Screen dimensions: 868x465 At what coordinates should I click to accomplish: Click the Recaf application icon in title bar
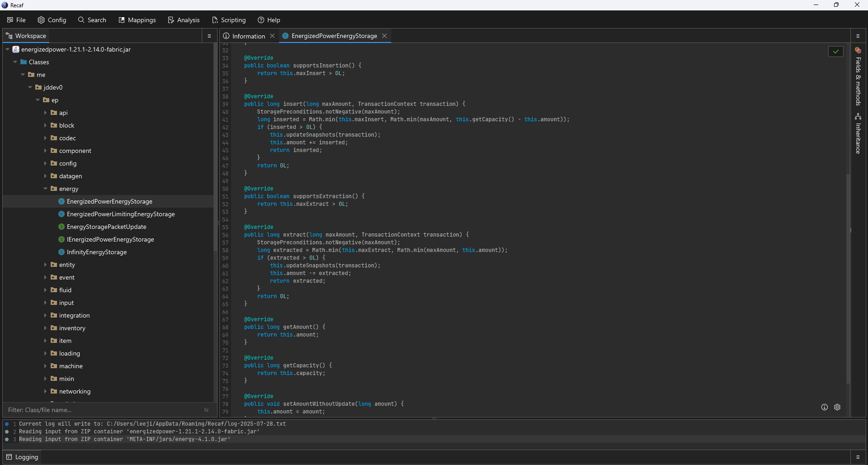pyautogui.click(x=5, y=5)
